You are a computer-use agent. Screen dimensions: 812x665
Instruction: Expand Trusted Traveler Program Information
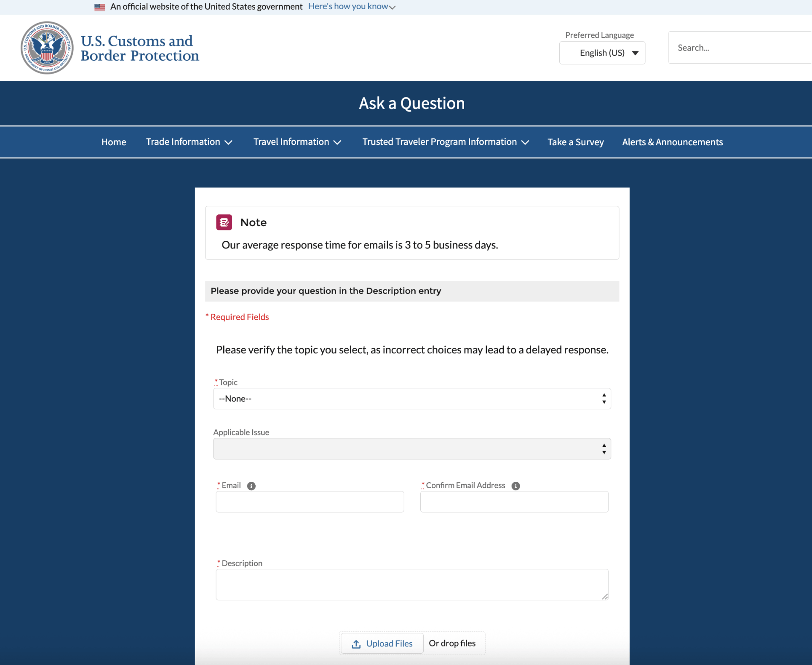[445, 142]
